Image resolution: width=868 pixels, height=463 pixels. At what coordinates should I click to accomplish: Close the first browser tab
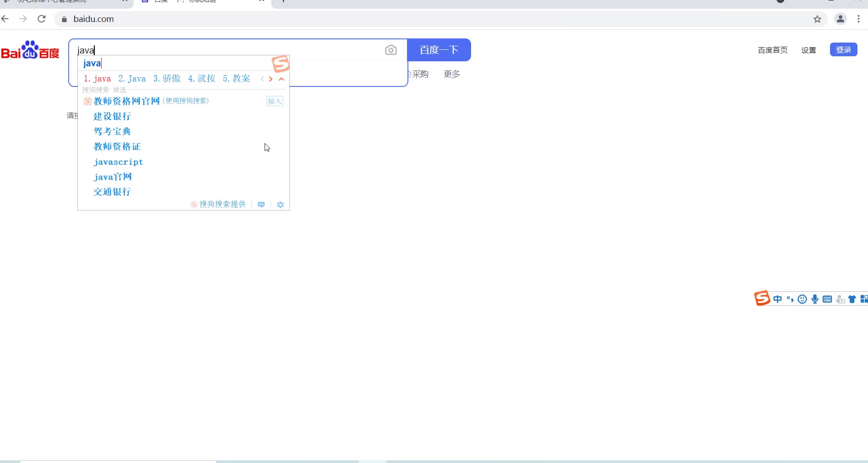[125, 1]
